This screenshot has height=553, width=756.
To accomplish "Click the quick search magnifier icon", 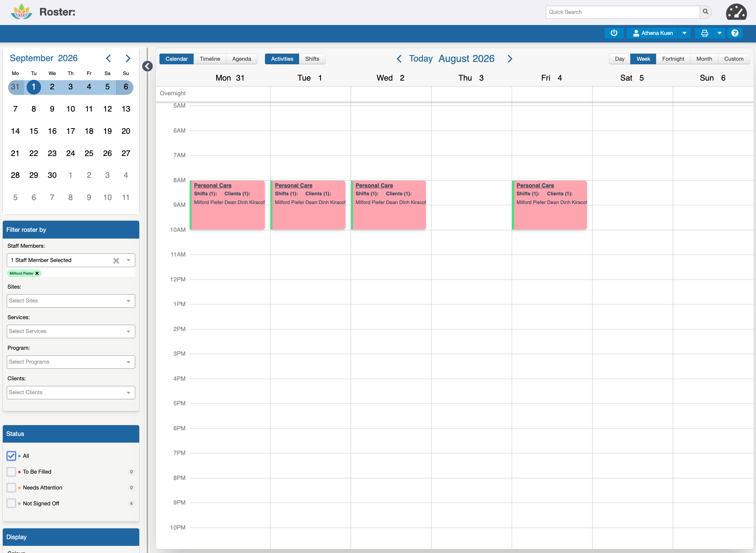I will point(706,12).
